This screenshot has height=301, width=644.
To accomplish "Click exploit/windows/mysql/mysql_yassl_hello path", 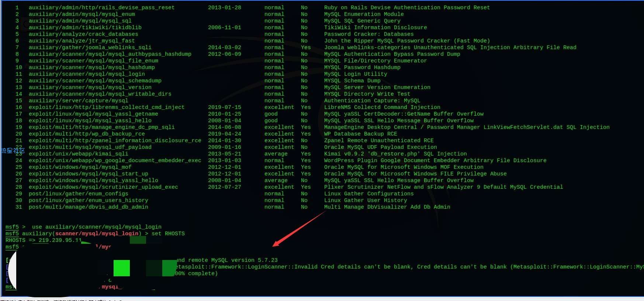I will click(x=93, y=180).
